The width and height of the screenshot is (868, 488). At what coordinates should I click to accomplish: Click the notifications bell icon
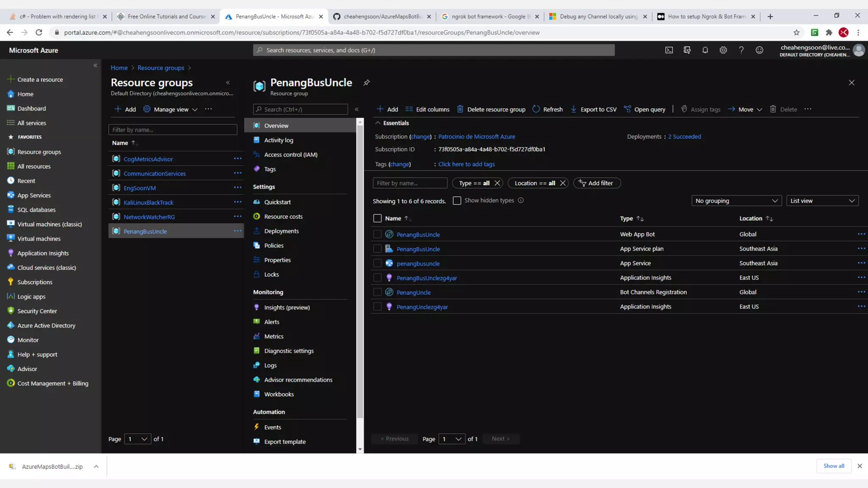pyautogui.click(x=705, y=50)
